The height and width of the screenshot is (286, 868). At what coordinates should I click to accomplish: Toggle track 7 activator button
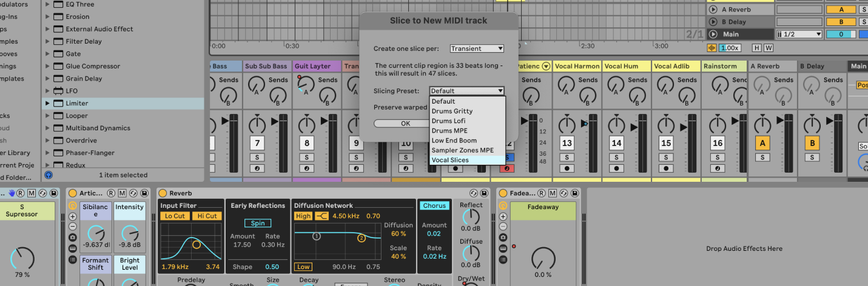coord(258,144)
